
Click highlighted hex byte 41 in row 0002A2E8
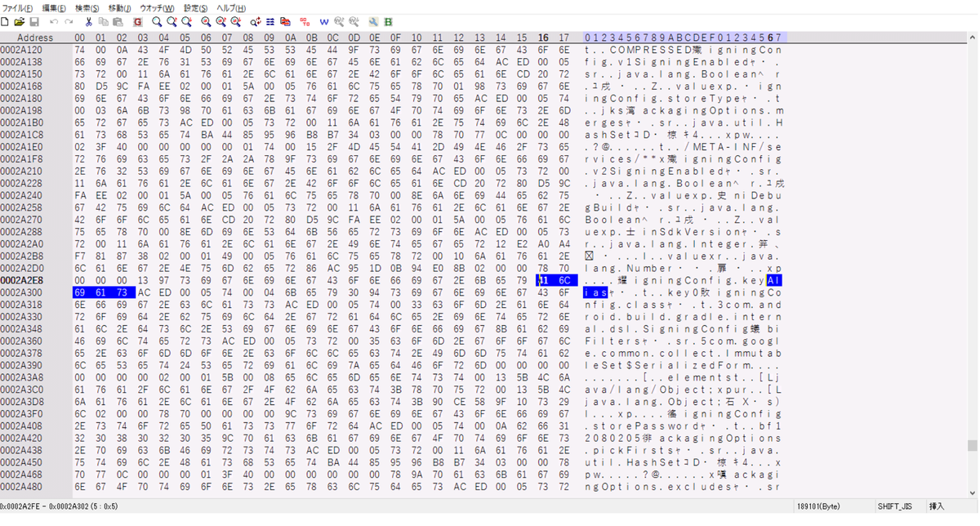(x=543, y=280)
